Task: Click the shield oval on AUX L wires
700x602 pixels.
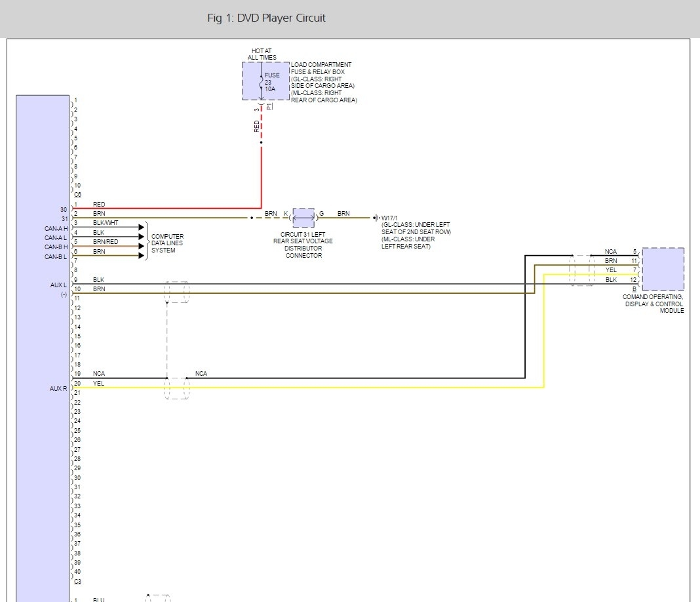Action: click(176, 292)
